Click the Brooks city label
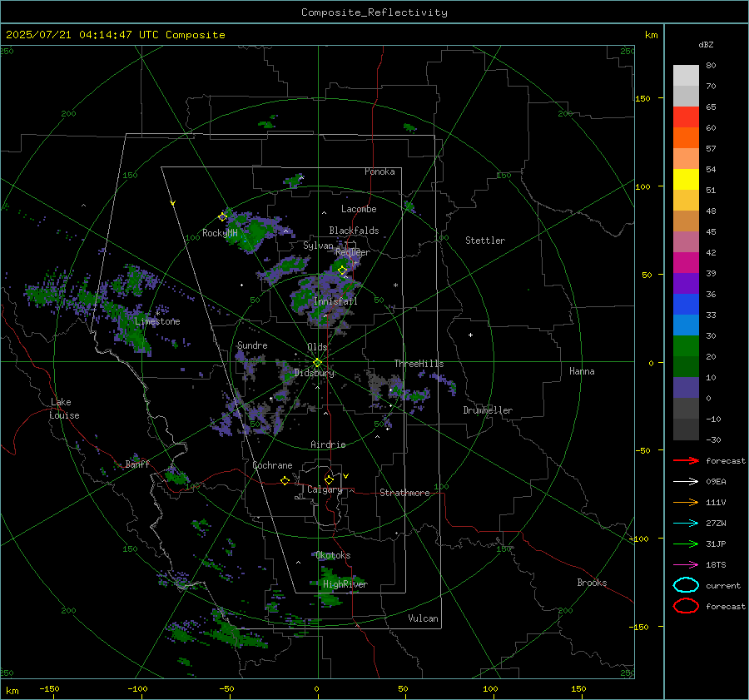Image resolution: width=749 pixels, height=700 pixels. pyautogui.click(x=592, y=583)
